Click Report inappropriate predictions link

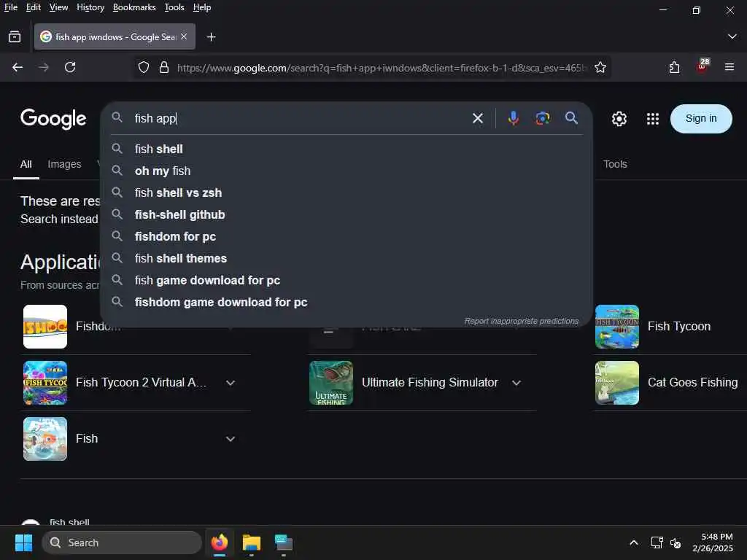pyautogui.click(x=521, y=321)
